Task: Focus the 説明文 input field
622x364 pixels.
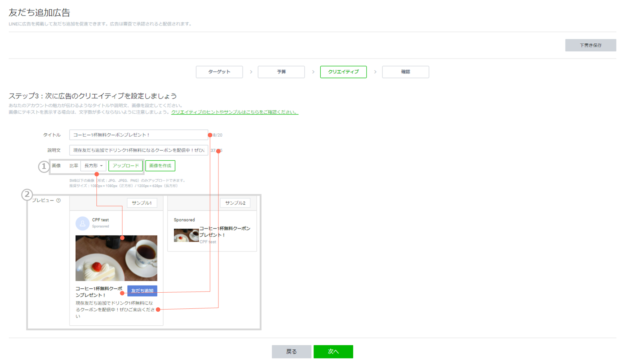Action: [x=138, y=150]
